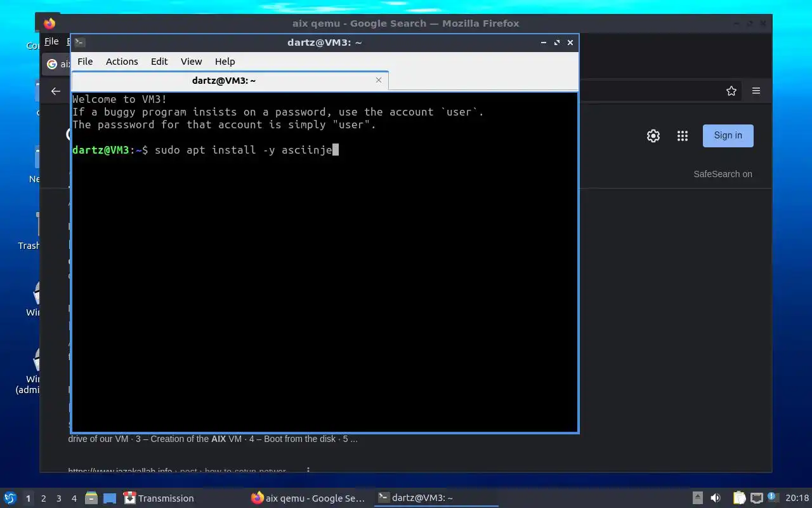Click the Firefox logo in browser title bar
The height and width of the screenshot is (508, 812).
(49, 23)
